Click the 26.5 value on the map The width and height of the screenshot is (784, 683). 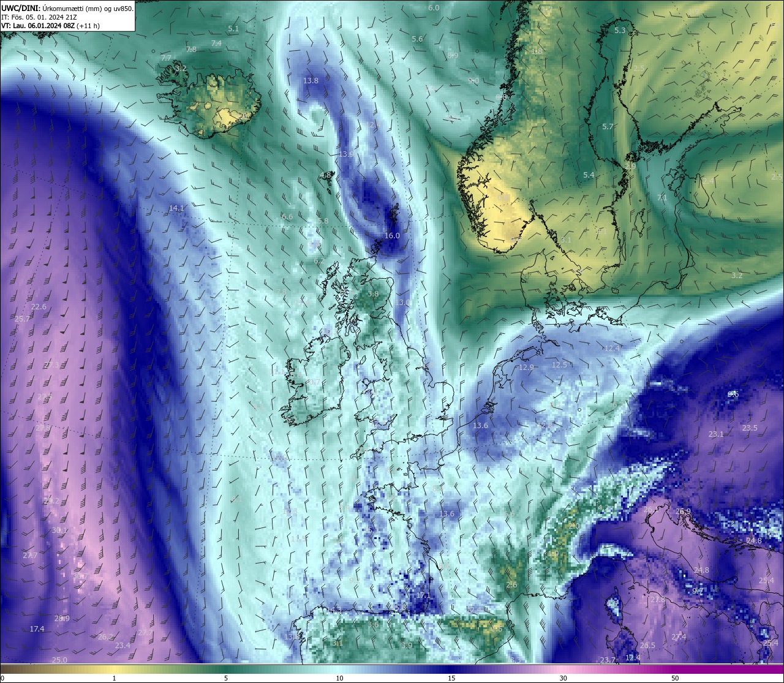click(647, 646)
